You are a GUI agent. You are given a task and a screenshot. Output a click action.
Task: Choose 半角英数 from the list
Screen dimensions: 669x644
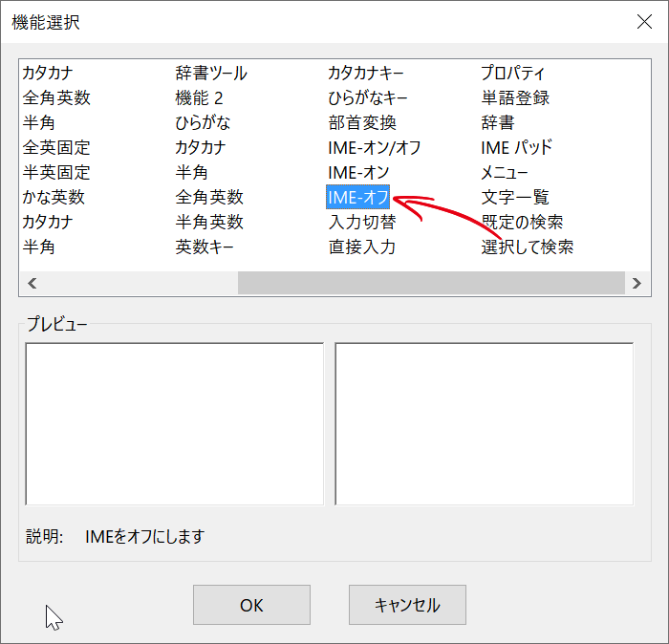(209, 222)
